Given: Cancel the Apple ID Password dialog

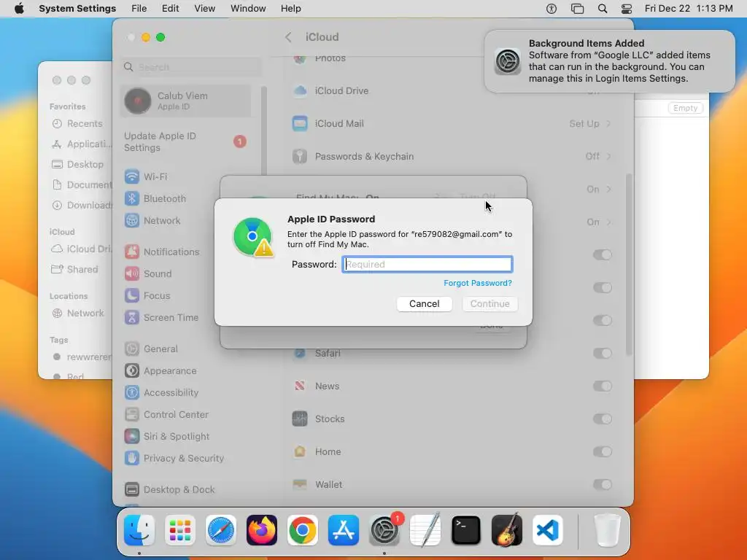Looking at the screenshot, I should click(424, 304).
